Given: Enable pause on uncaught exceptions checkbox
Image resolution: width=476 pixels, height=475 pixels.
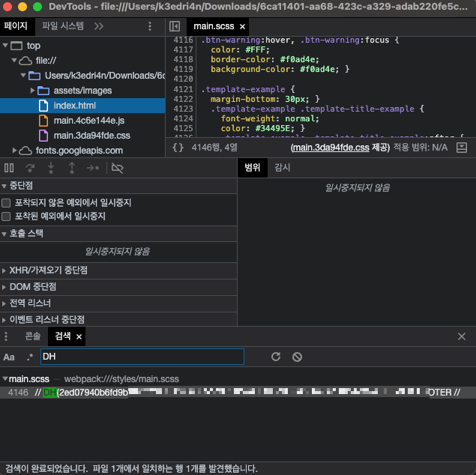Looking at the screenshot, I should tap(6, 202).
